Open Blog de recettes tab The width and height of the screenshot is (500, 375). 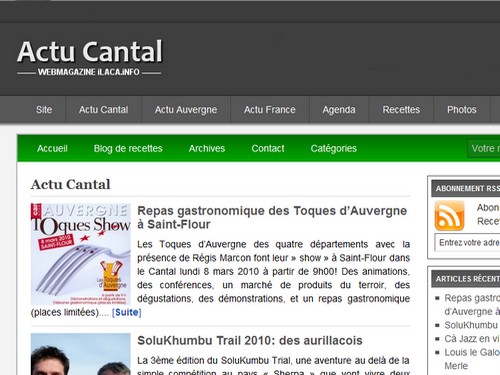pos(128,148)
